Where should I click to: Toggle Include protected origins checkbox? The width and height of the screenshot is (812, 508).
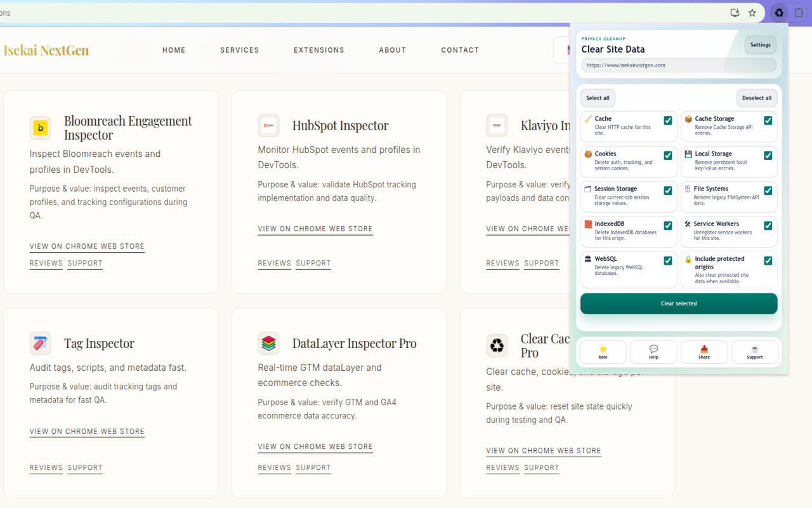point(768,260)
